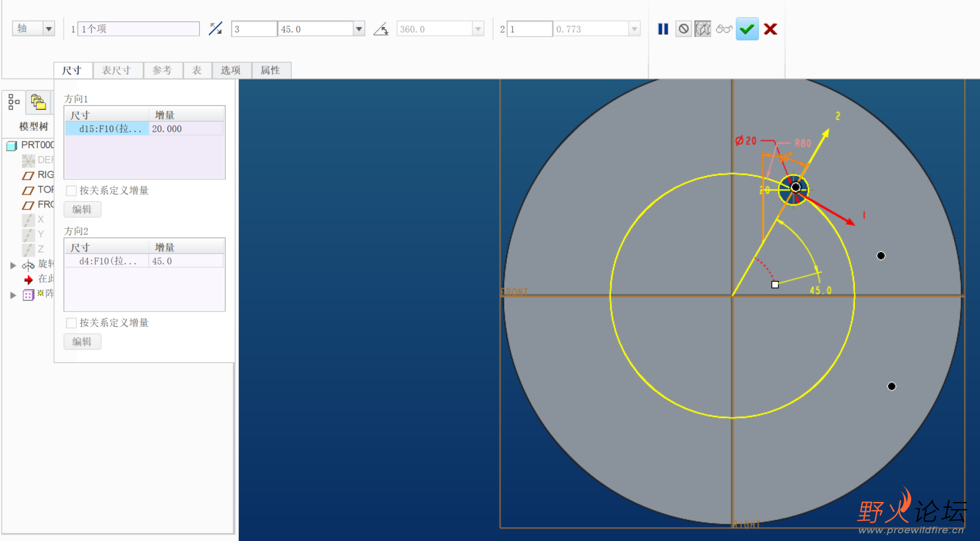Select the Z axis tree item

point(34,249)
